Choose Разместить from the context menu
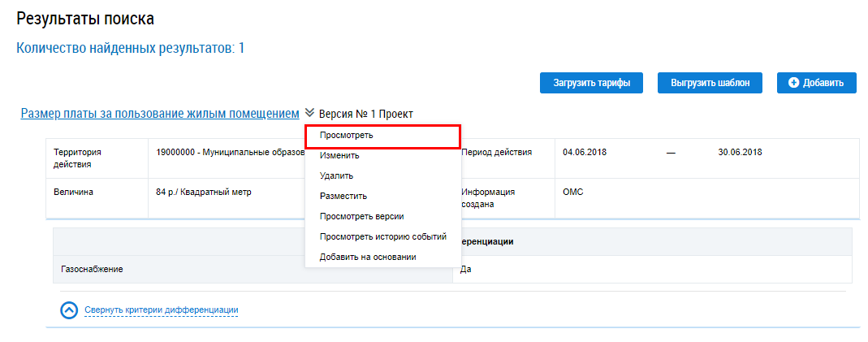Image resolution: width=868 pixels, height=342 pixels. coord(343,196)
